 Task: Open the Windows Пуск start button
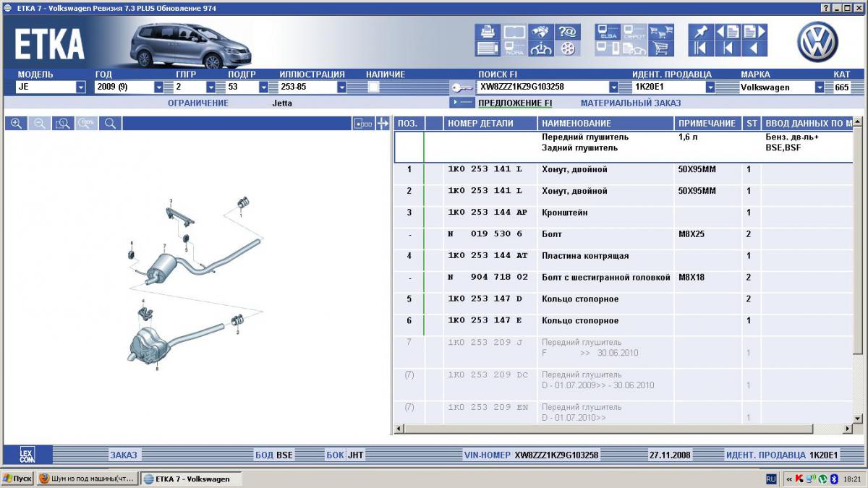[x=17, y=479]
